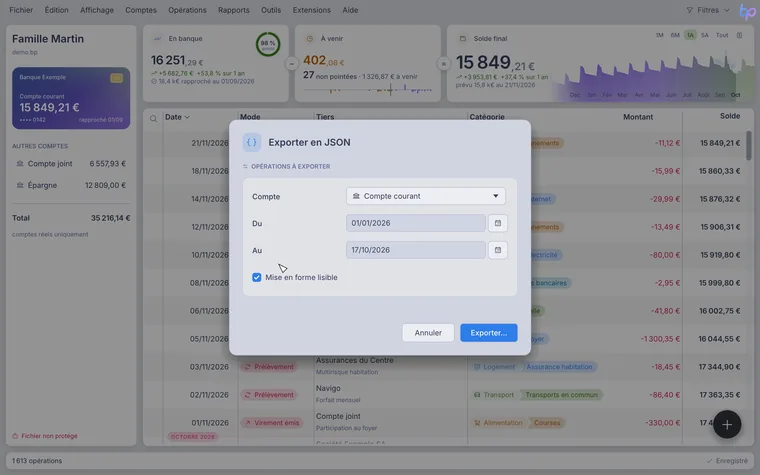Open the Édition menu
Viewport: 760px width, 475px height.
pyautogui.click(x=56, y=10)
